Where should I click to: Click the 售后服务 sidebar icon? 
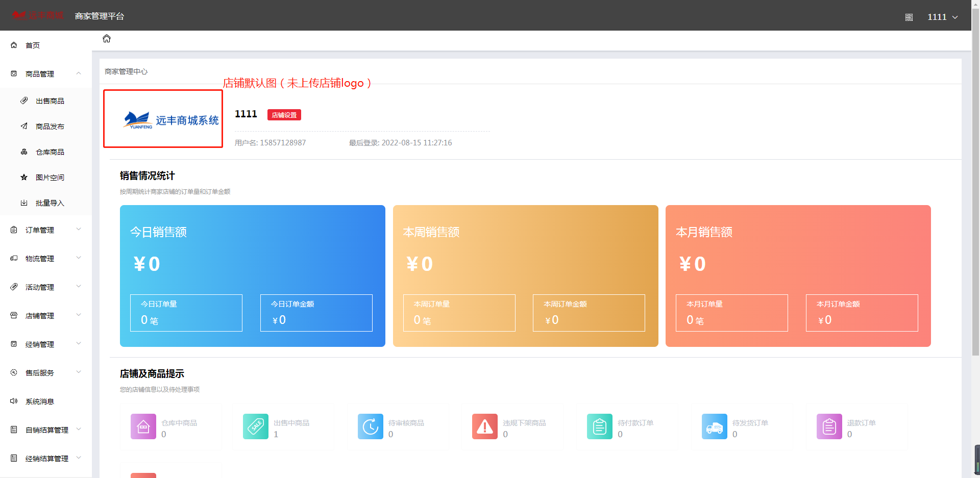[x=14, y=372]
